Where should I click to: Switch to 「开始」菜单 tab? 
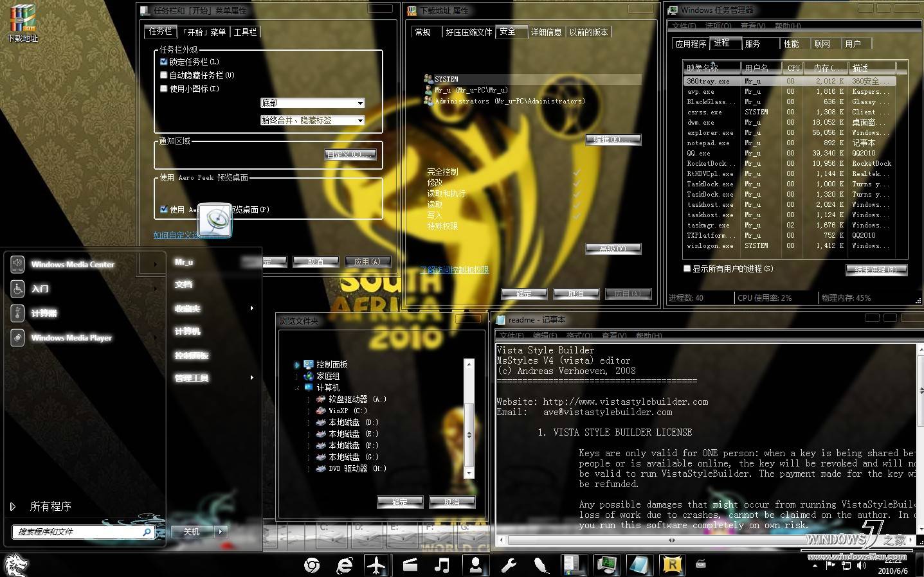[203, 32]
